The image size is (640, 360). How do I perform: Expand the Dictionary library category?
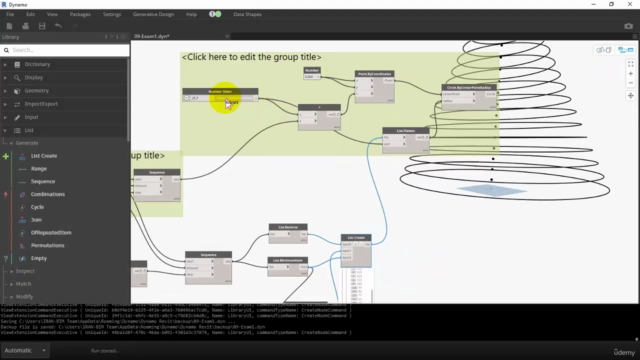5,64
